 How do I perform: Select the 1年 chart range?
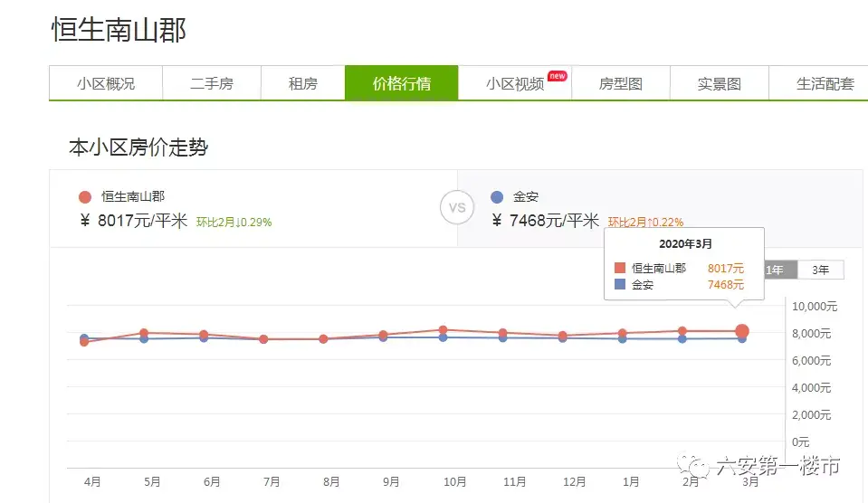pos(776,270)
